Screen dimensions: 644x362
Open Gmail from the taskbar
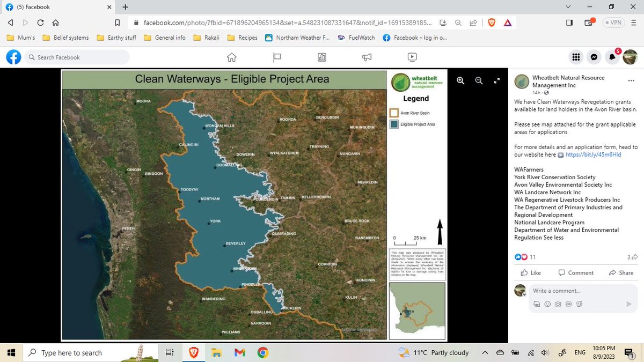[239, 352]
